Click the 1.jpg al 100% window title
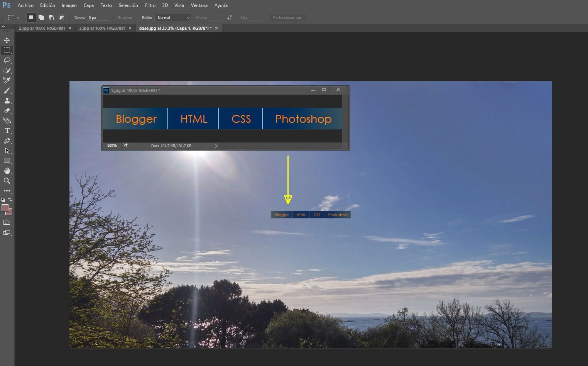This screenshot has width=588, height=366. click(x=135, y=90)
